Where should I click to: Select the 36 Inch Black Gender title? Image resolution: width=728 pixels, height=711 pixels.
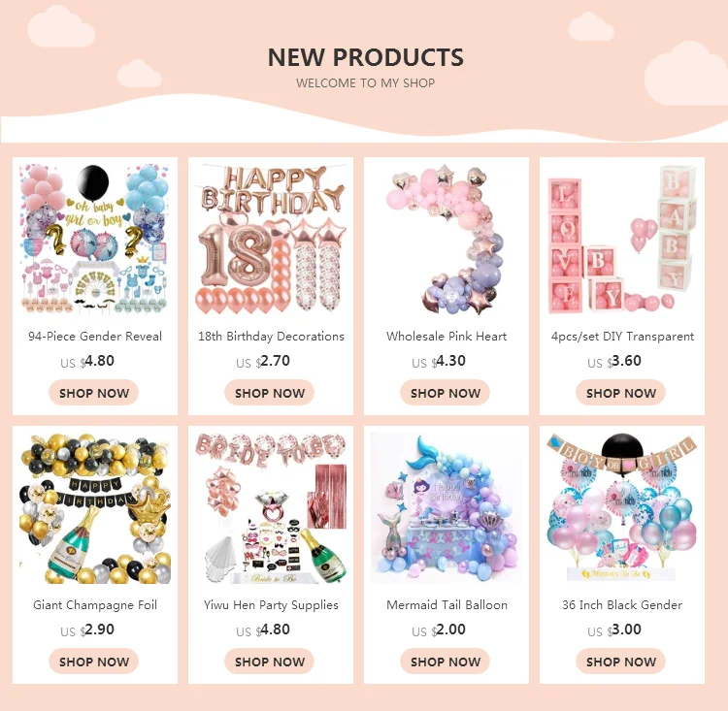622,604
